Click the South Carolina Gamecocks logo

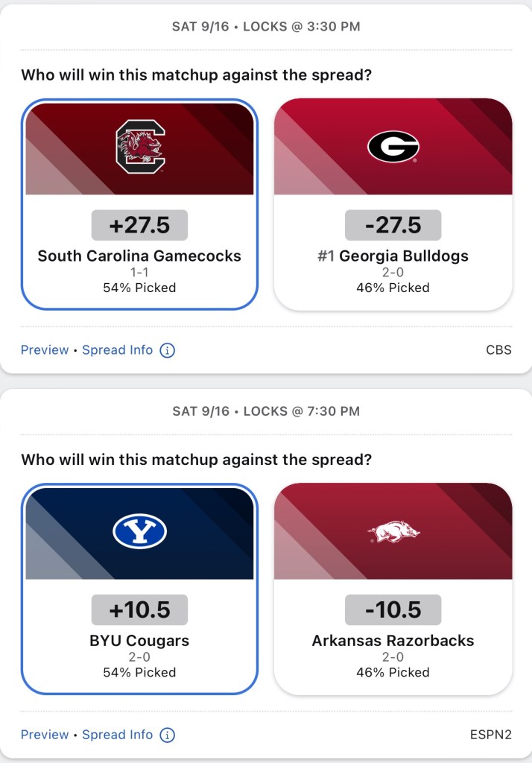[140, 147]
